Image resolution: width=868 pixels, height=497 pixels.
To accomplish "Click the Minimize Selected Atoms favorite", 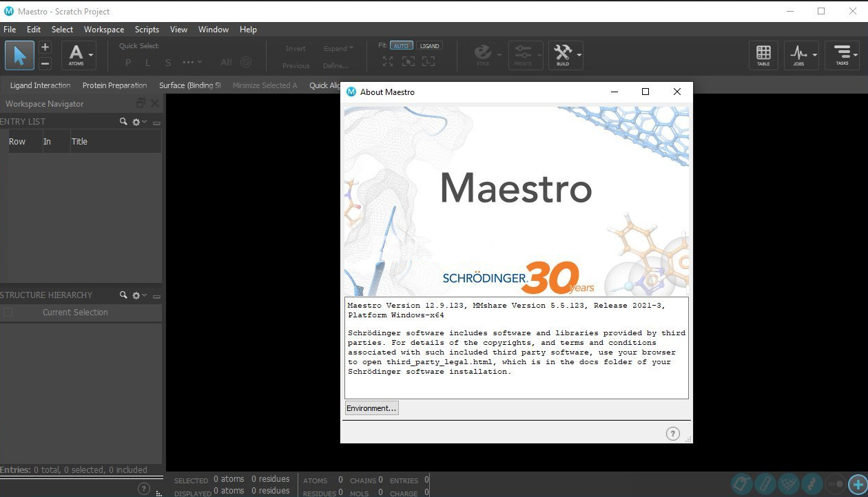I will point(265,85).
